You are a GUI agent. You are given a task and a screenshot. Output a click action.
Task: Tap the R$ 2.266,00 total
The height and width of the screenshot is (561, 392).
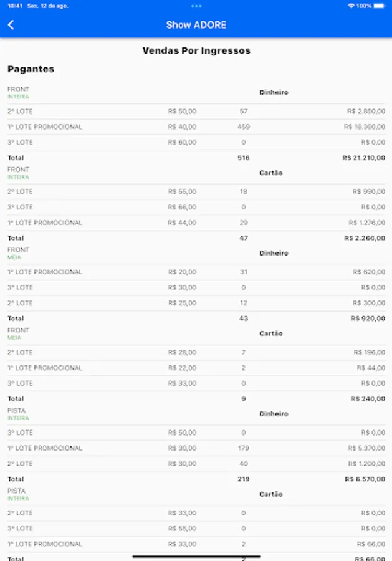pos(365,238)
